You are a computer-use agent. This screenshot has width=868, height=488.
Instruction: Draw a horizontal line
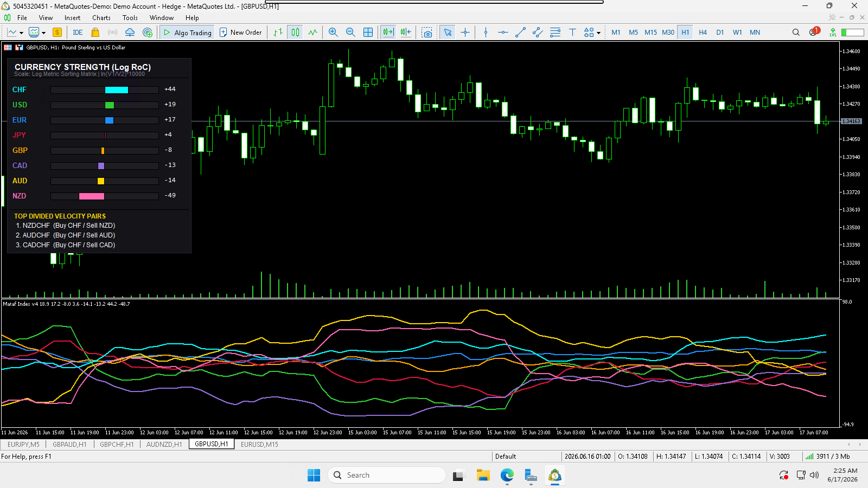[x=503, y=33]
